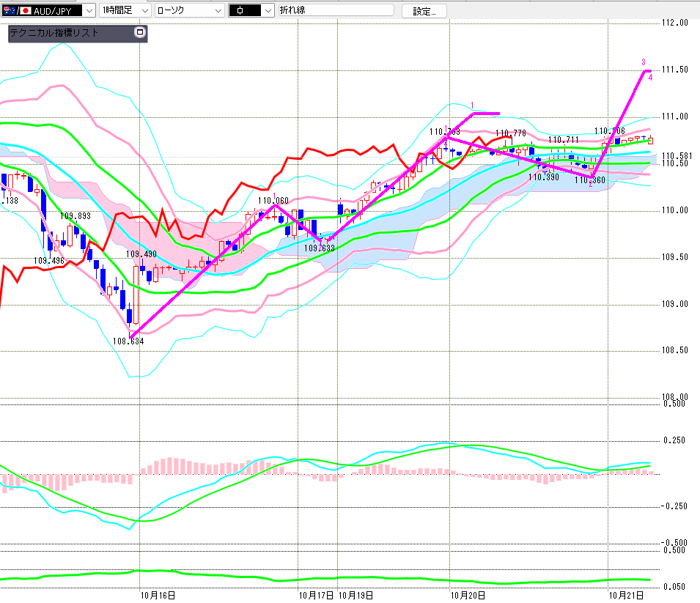This screenshot has height=603, width=700.
Task: Click the current price 110.581 label
Action: pyautogui.click(x=677, y=156)
